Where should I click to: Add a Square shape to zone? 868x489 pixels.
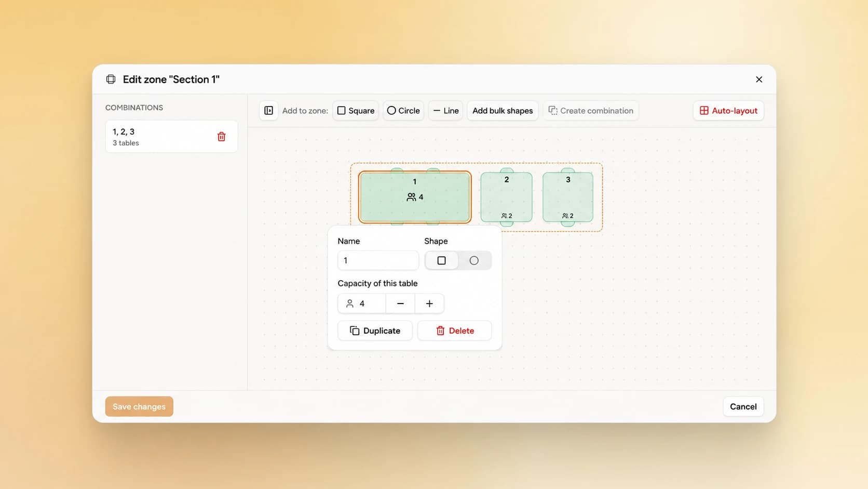(x=356, y=111)
